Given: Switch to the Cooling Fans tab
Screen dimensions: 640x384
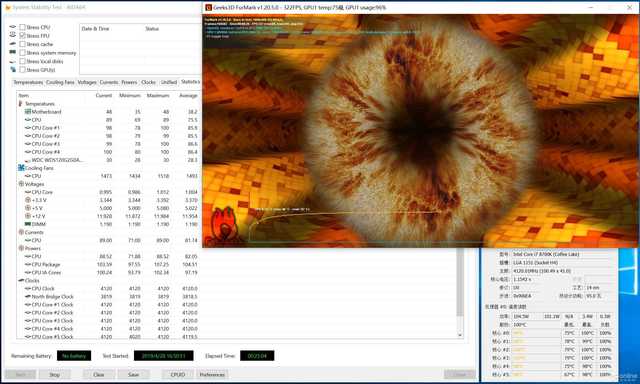Looking at the screenshot, I should (60, 82).
